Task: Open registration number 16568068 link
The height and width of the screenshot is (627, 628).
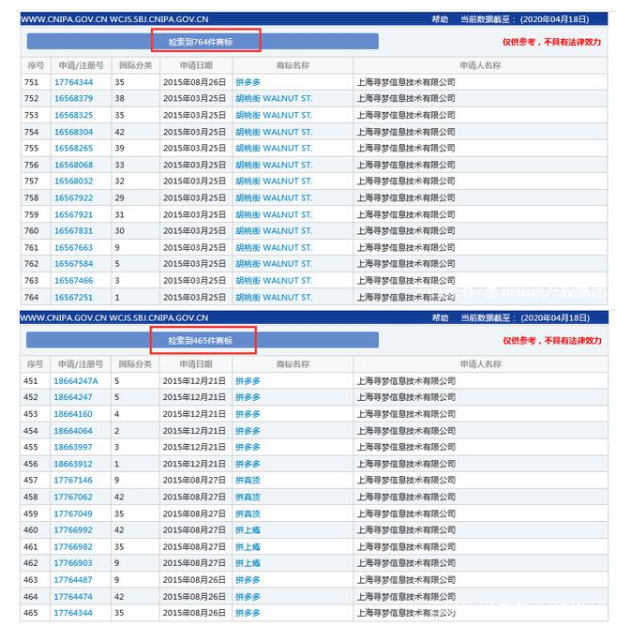Action: 74,165
